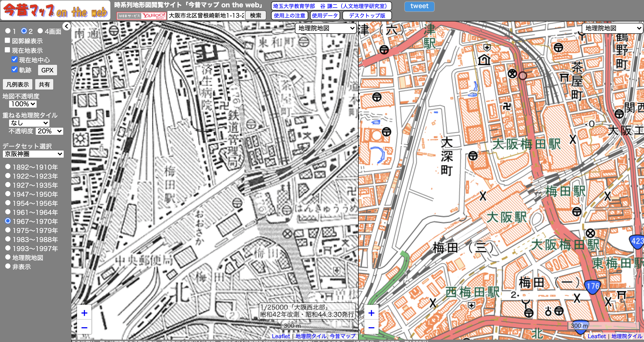Image resolution: width=644 pixels, height=342 pixels.
Task: Open 使用上の注意 link
Action: tap(289, 15)
